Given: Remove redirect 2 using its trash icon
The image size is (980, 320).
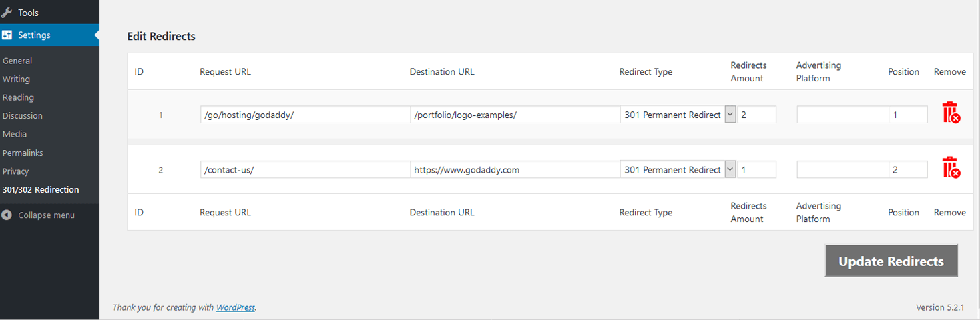Looking at the screenshot, I should coord(951,167).
